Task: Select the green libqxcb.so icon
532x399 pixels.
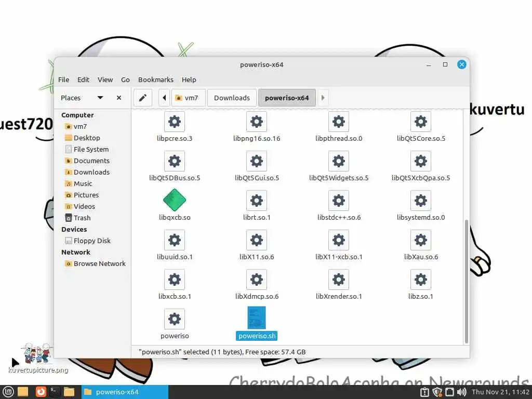Action: 175,200
